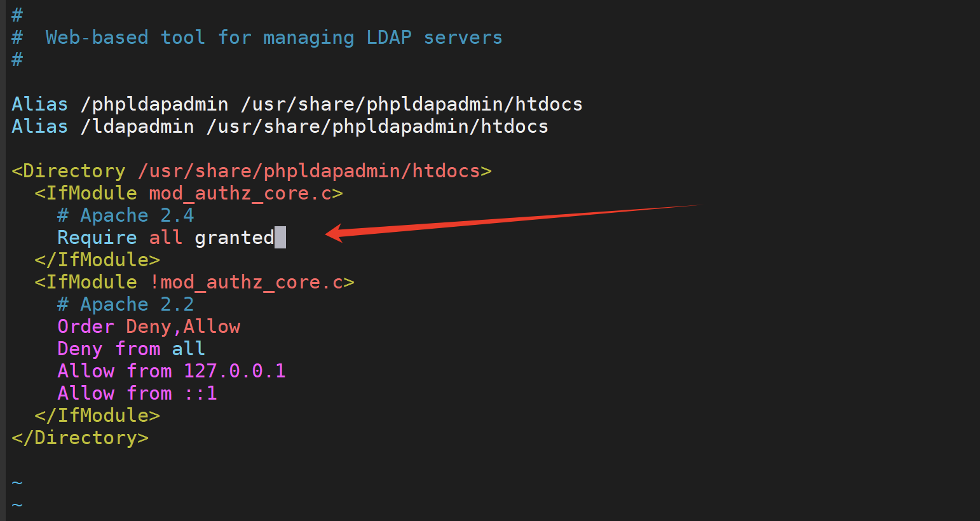The width and height of the screenshot is (980, 521).
Task: Click the first closing "</IfModule>" tag
Action: point(97,260)
